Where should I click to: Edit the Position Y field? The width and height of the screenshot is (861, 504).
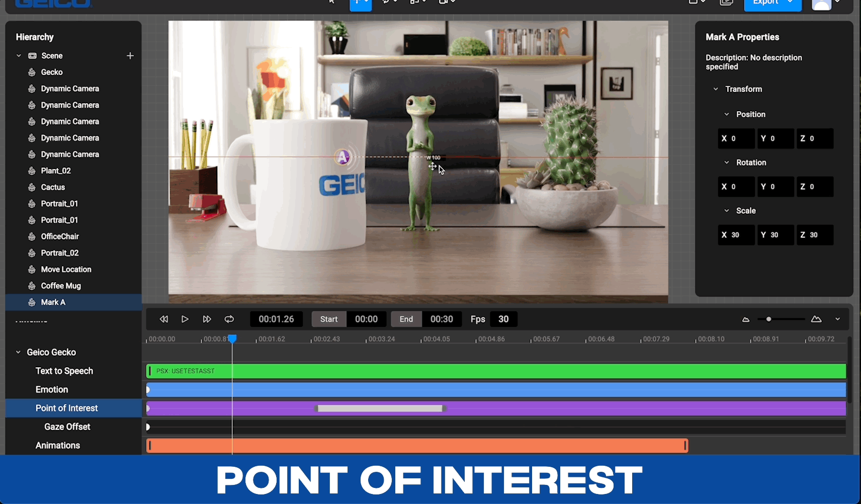[x=776, y=138]
